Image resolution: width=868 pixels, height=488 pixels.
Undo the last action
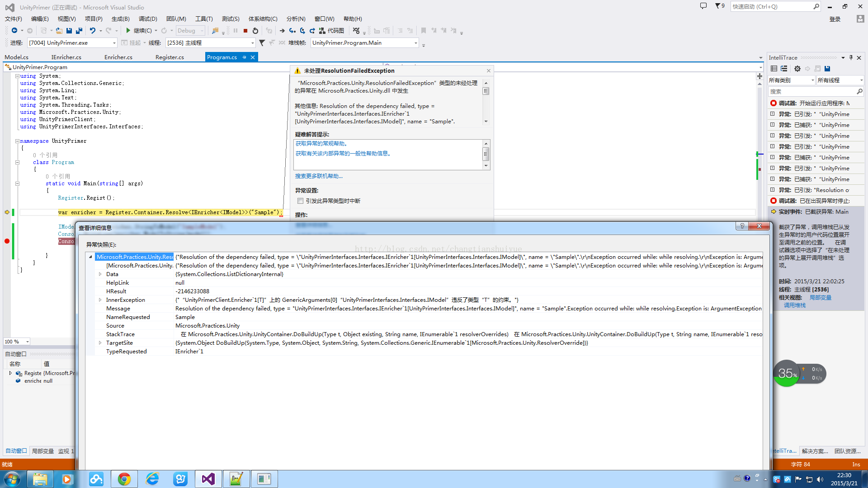point(92,30)
